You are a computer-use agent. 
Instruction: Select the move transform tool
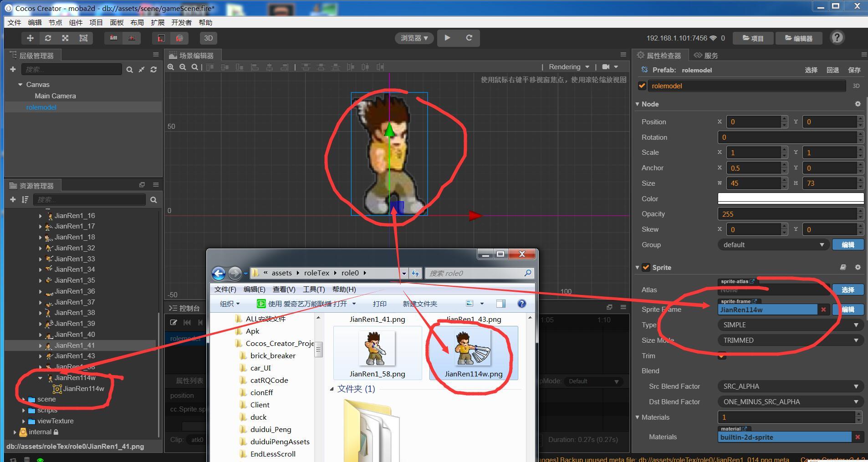point(30,38)
